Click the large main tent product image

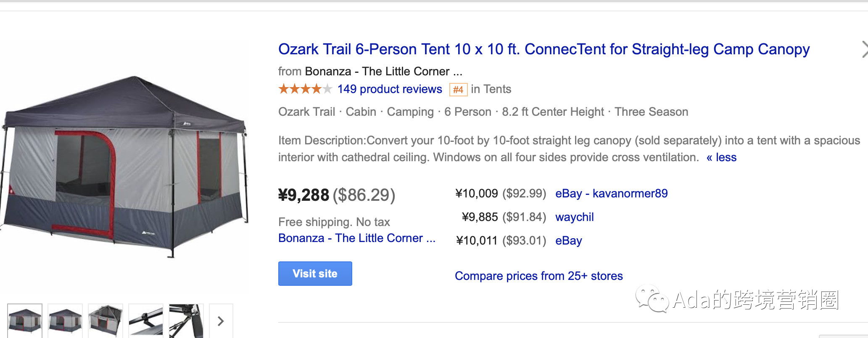(x=124, y=166)
